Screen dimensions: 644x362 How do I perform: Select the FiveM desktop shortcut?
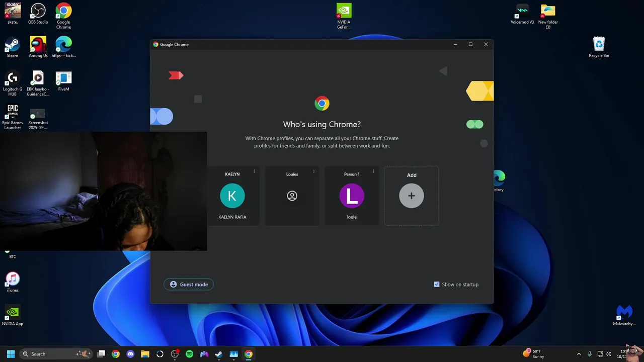(63, 80)
